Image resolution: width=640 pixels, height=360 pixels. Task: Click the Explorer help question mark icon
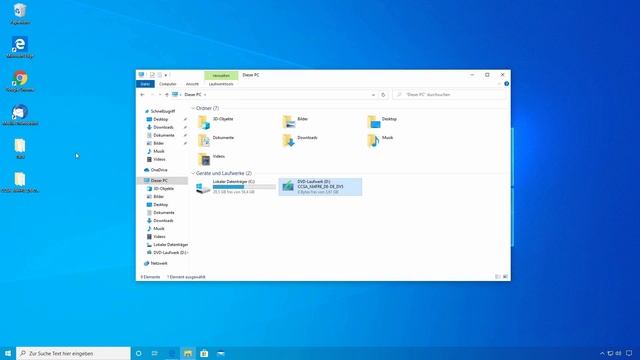(x=507, y=84)
